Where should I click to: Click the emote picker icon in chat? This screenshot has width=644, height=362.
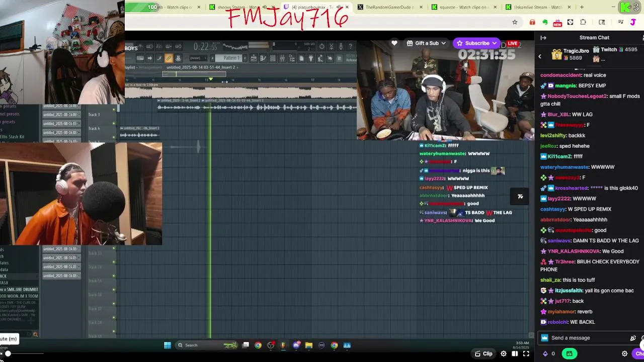[x=633, y=338]
